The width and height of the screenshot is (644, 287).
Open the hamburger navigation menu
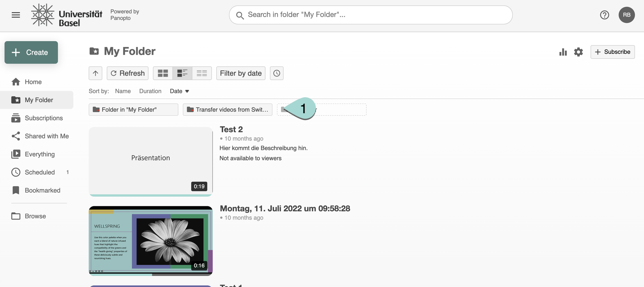coord(16,15)
